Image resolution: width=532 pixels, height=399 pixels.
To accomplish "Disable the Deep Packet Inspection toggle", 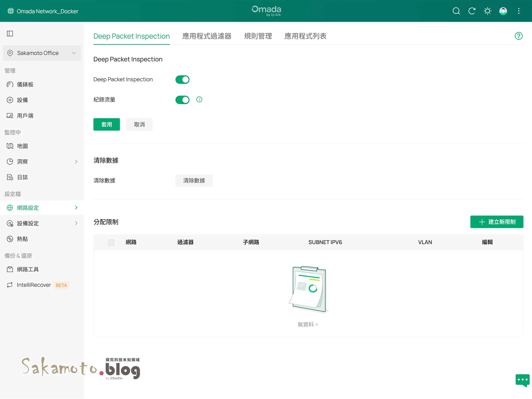I will click(182, 80).
